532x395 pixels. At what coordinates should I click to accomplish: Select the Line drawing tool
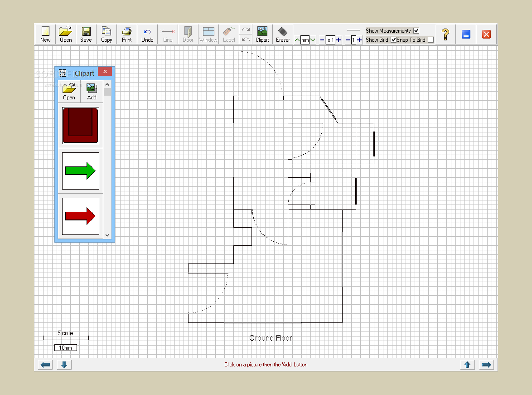pos(168,34)
